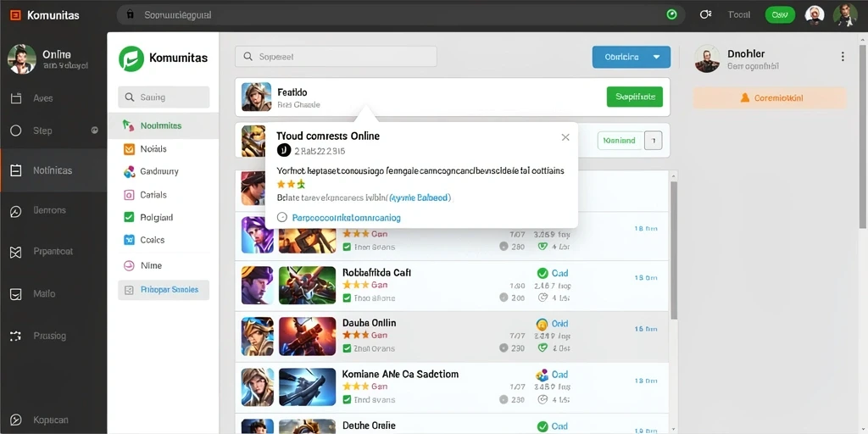The height and width of the screenshot is (434, 868).
Task: Open the three-dot menu next to Dnohler
Action: (843, 57)
